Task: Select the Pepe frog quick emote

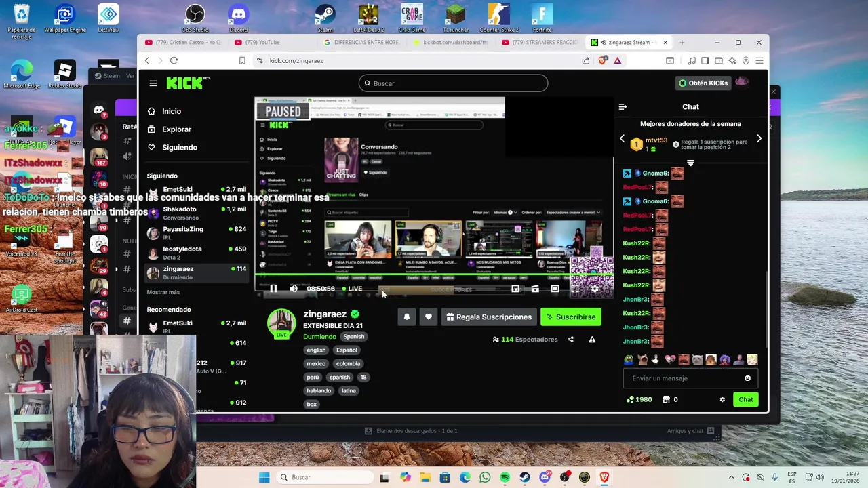Action: pos(629,360)
